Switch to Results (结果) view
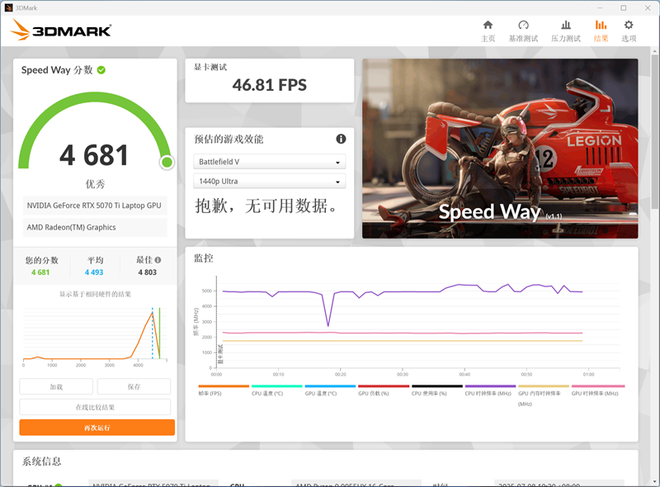The width and height of the screenshot is (660, 487). click(x=600, y=30)
